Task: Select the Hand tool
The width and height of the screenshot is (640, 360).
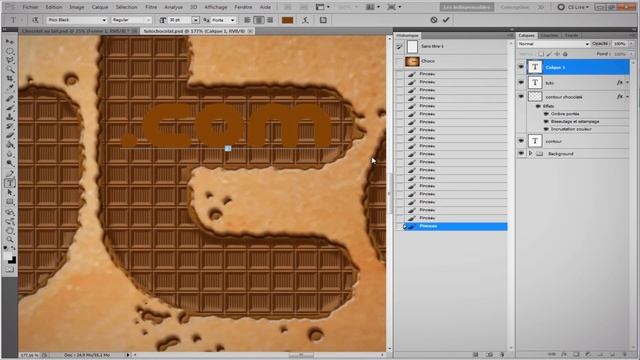Action: click(x=9, y=231)
